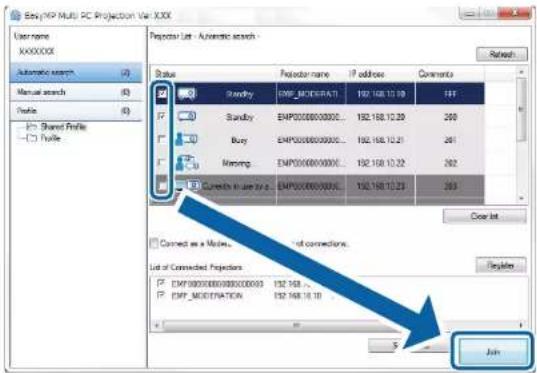The width and height of the screenshot is (537, 373).
Task: Check the Busy projector checkbox
Action: [x=162, y=139]
